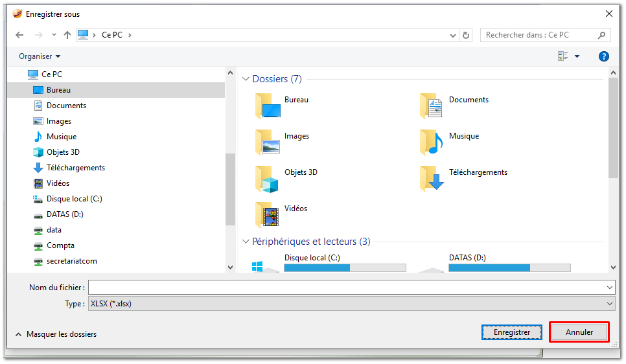Open the Téléchargements folder icon in main pane

(x=431, y=178)
